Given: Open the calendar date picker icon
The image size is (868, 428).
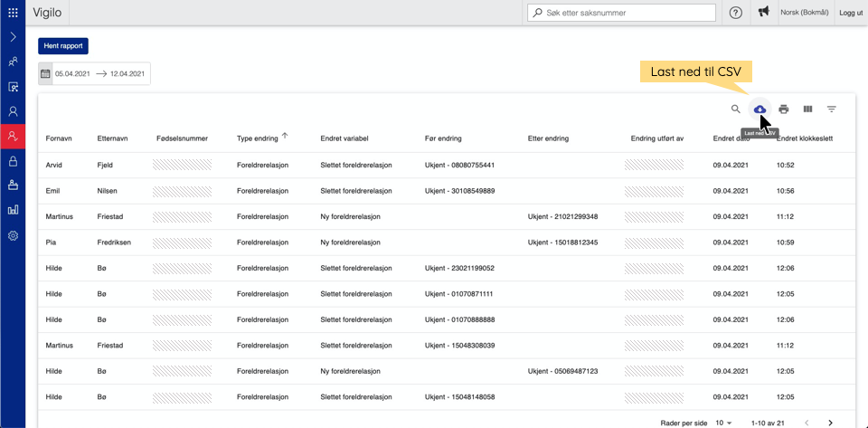Looking at the screenshot, I should point(46,73).
